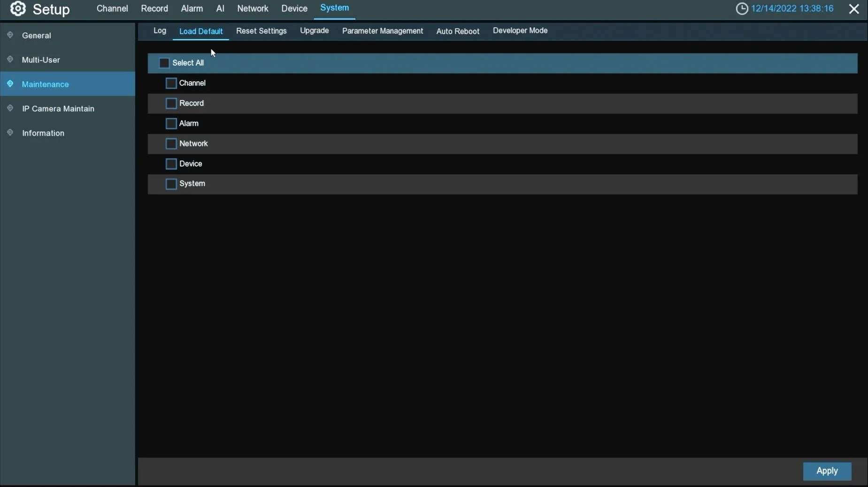Viewport: 868px width, 487px height.
Task: Click the clock icon beside the date
Action: pyautogui.click(x=742, y=8)
